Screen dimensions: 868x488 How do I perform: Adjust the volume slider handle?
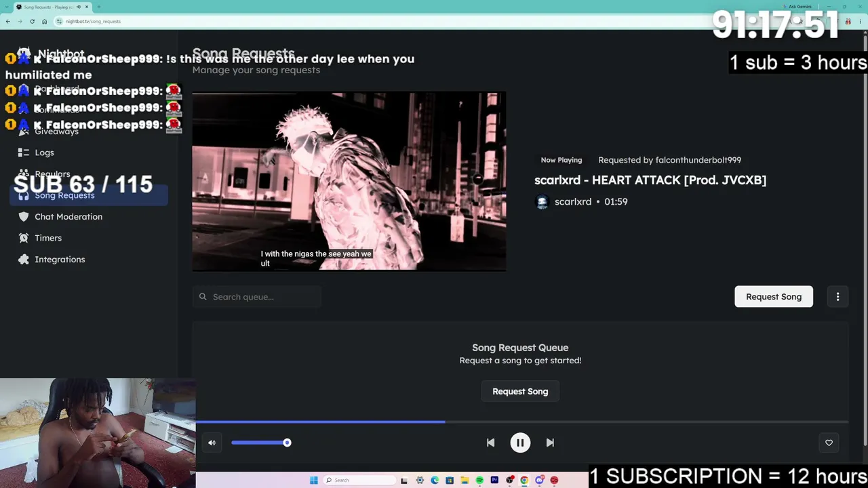coord(287,443)
